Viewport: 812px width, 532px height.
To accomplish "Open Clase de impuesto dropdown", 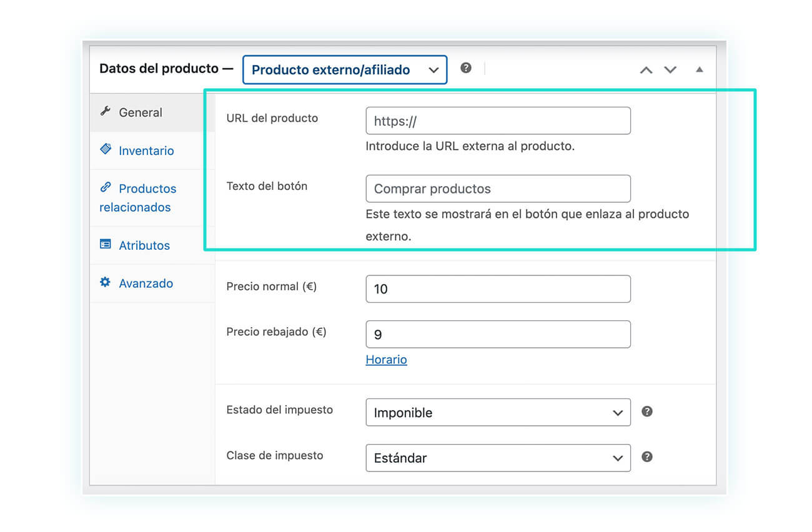I will pyautogui.click(x=498, y=458).
